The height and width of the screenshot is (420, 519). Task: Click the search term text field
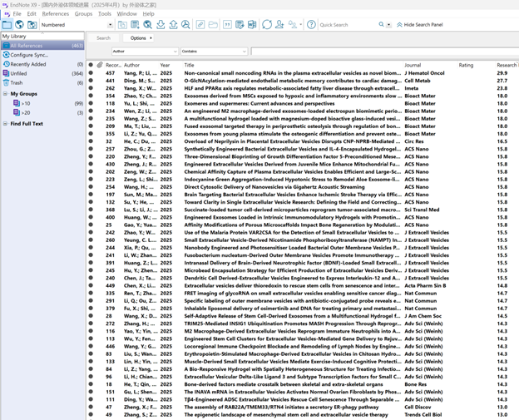click(x=384, y=52)
